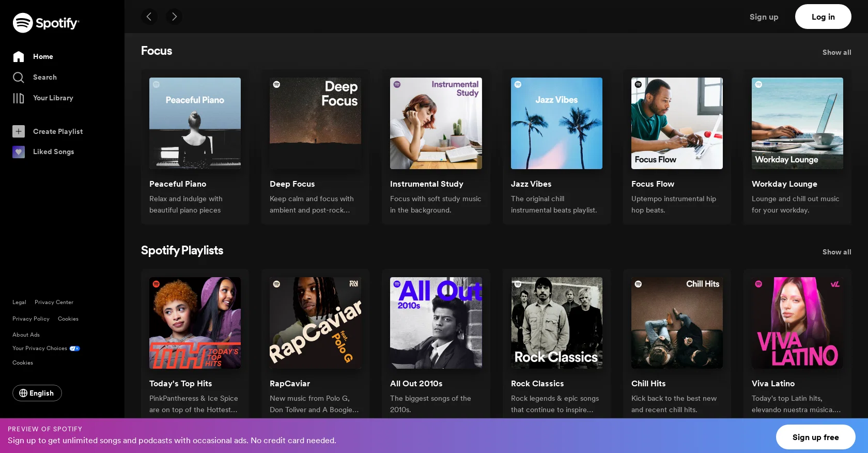Click the All Out 2010s title text
Viewport: 868px width, 453px height.
pos(416,383)
